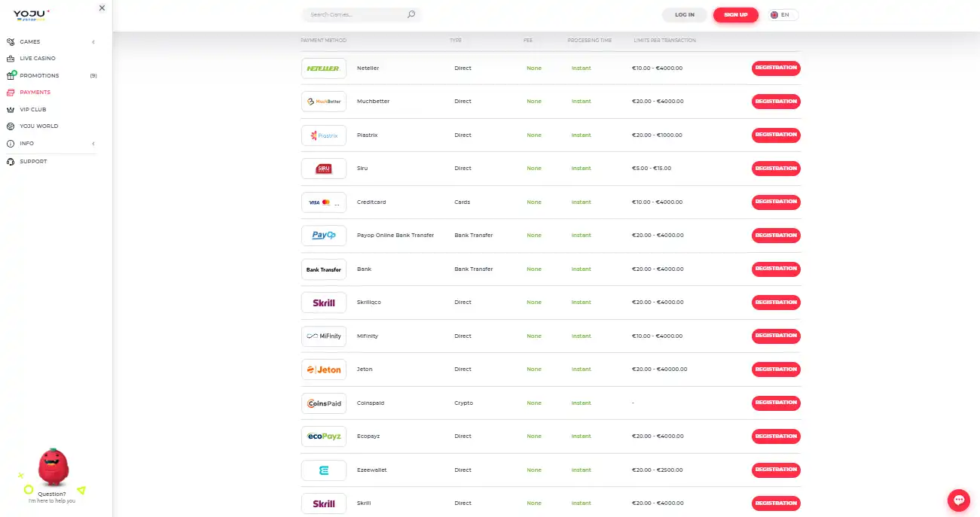Click the ecoPayz payment logo
This screenshot has height=517, width=980.
tap(323, 436)
